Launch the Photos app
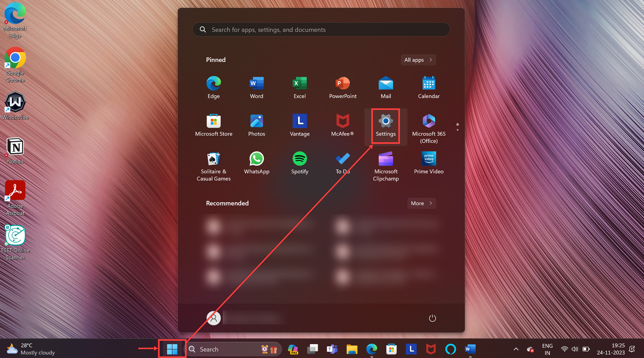This screenshot has width=644, height=358. click(x=257, y=125)
